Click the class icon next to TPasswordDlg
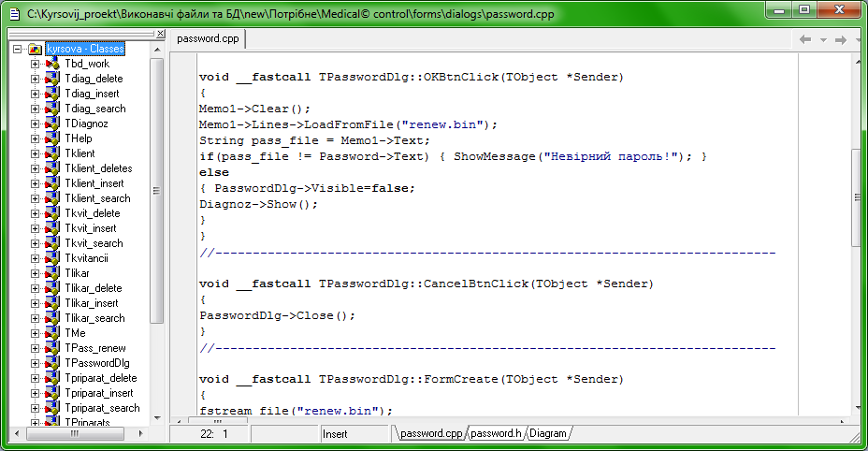The width and height of the screenshot is (868, 451). [52, 363]
